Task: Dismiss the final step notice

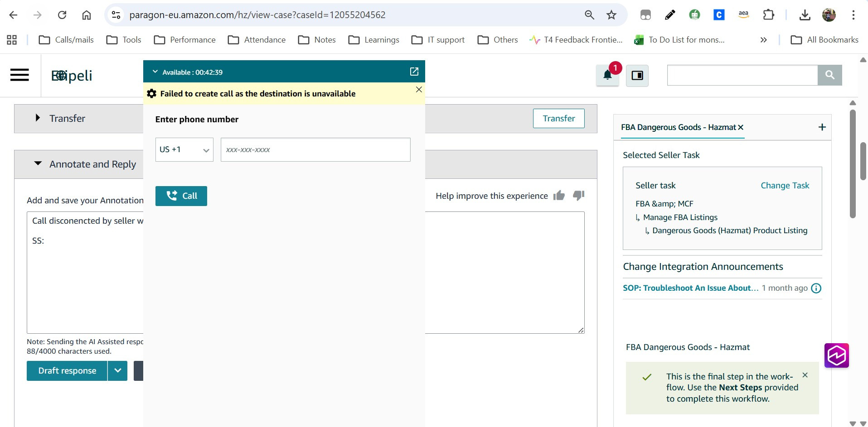Action: (805, 375)
